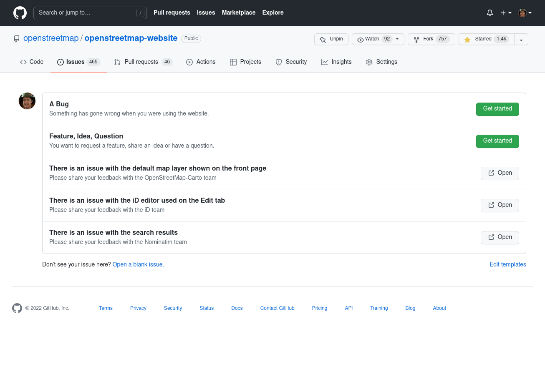The image size is (545, 392).
Task: Click Open a blank issue link
Action: pos(138,264)
